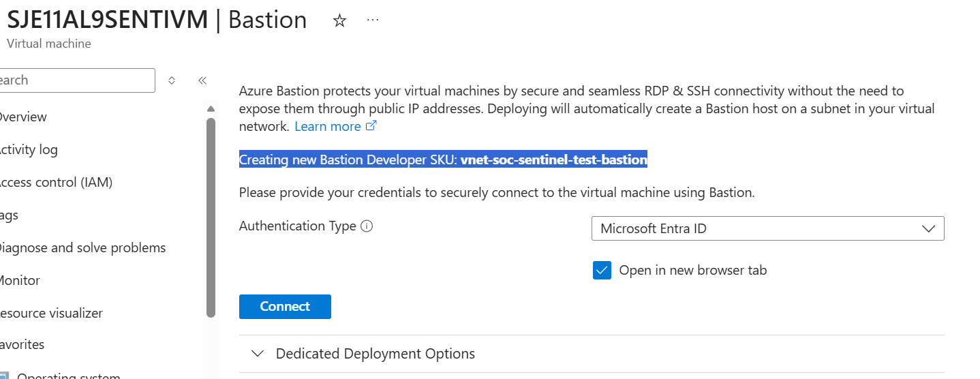
Task: Favorite this Bastion page with the star icon
Action: [339, 21]
